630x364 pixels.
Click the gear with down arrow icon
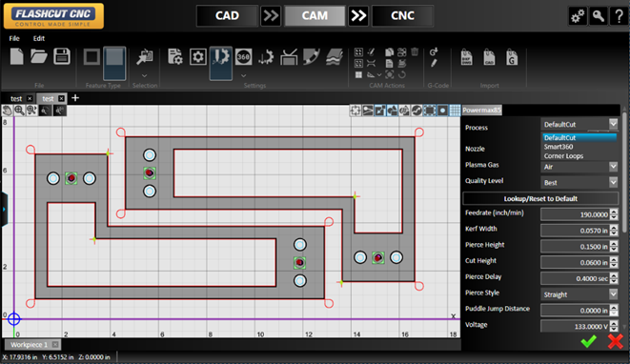pos(266,57)
